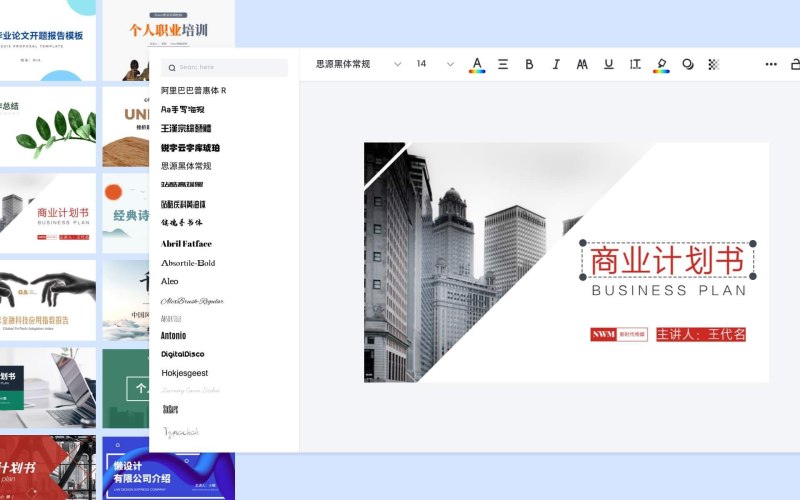Expand the font size dropdown arrow
Viewport: 800px width, 500px height.
tap(450, 64)
